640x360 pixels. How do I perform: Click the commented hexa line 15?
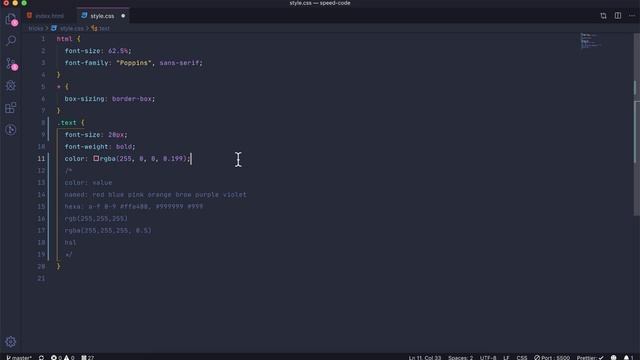point(133,207)
